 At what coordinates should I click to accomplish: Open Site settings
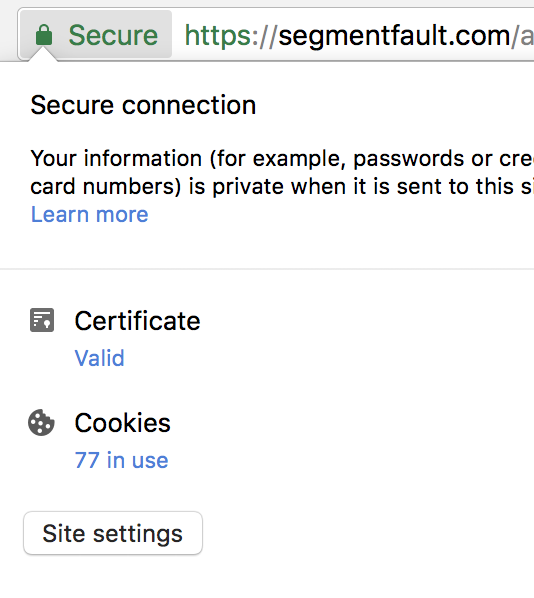(x=113, y=533)
